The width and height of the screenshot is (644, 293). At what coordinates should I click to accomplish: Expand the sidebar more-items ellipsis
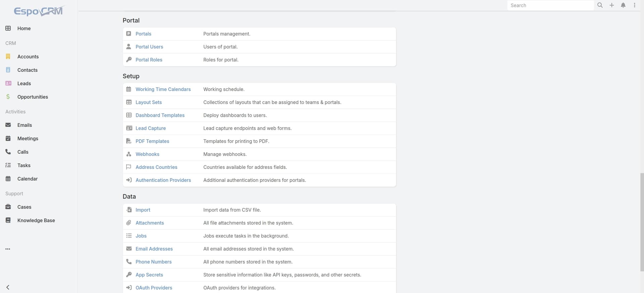(x=8, y=249)
